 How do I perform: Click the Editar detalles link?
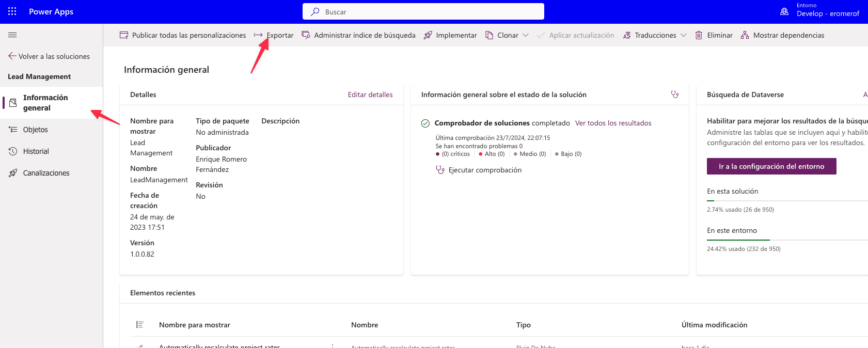[x=370, y=94]
